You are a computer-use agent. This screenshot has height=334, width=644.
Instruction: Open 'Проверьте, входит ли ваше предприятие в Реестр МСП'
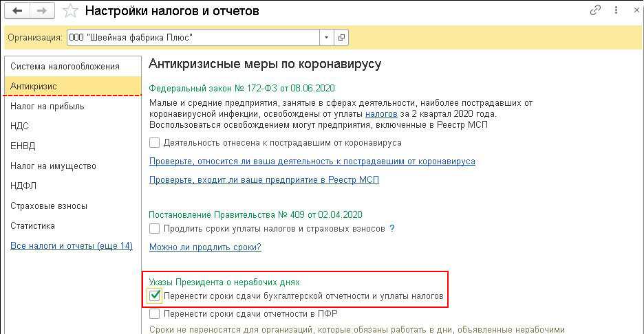pyautogui.click(x=264, y=180)
